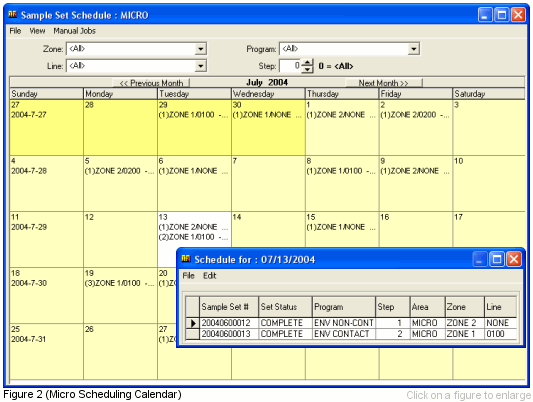Select cell 20040600013
533x402 pixels.
click(x=229, y=334)
